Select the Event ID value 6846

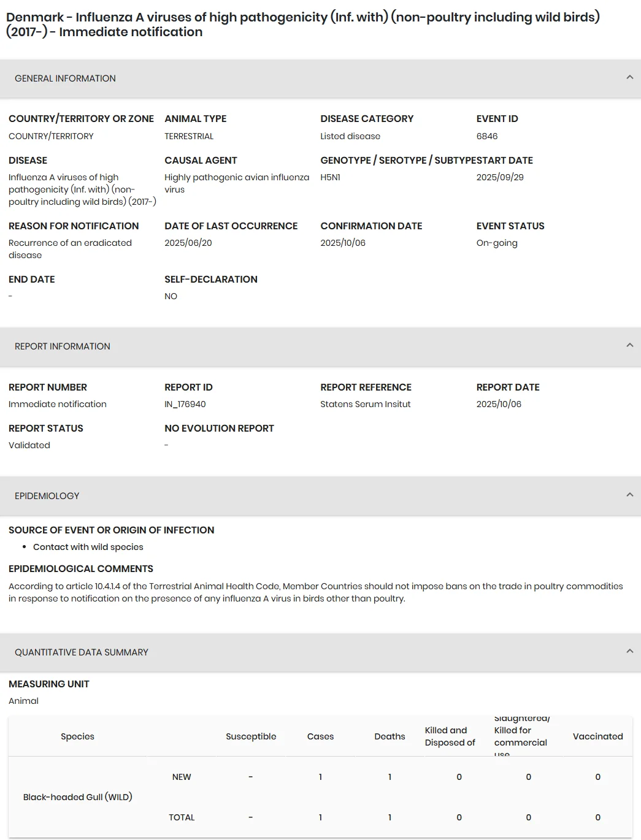pyautogui.click(x=487, y=136)
